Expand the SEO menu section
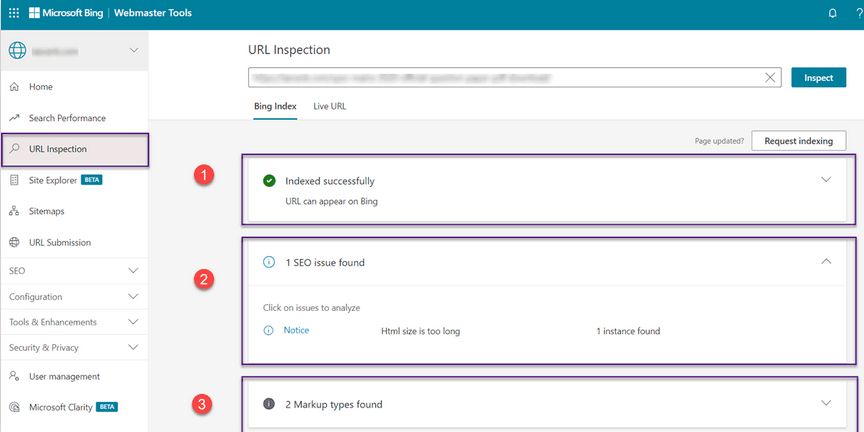 [x=133, y=271]
